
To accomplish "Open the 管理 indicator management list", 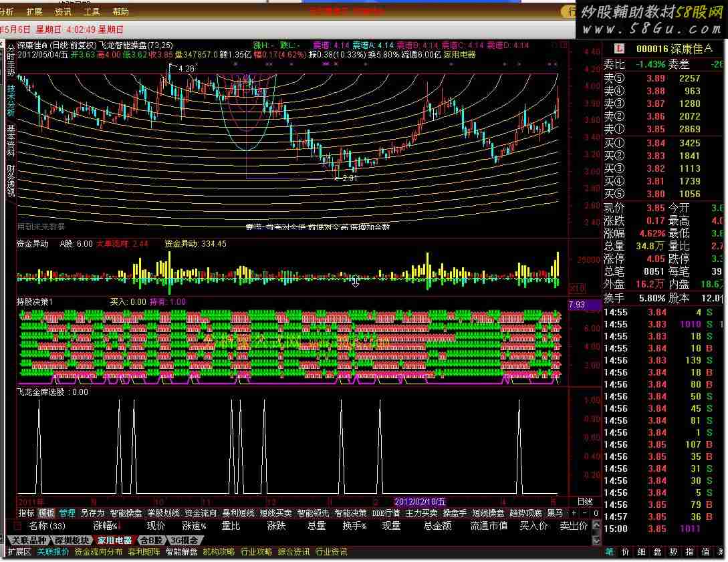I will [x=67, y=513].
